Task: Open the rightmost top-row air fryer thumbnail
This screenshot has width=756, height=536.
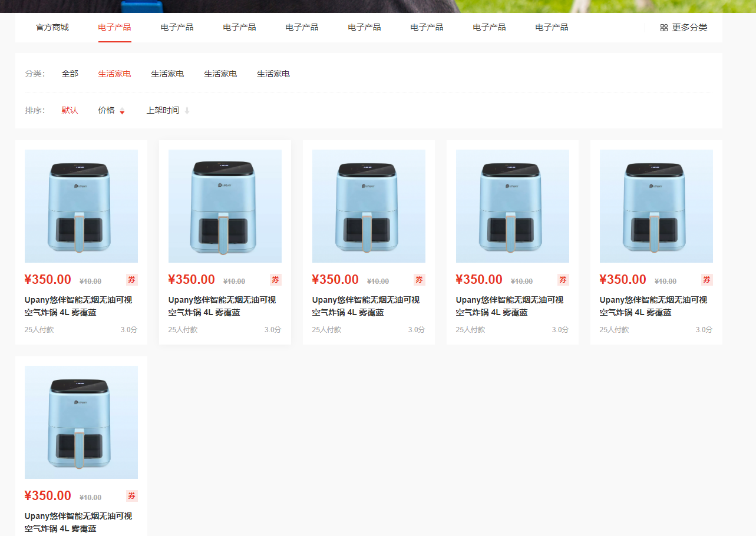Action: tap(656, 206)
